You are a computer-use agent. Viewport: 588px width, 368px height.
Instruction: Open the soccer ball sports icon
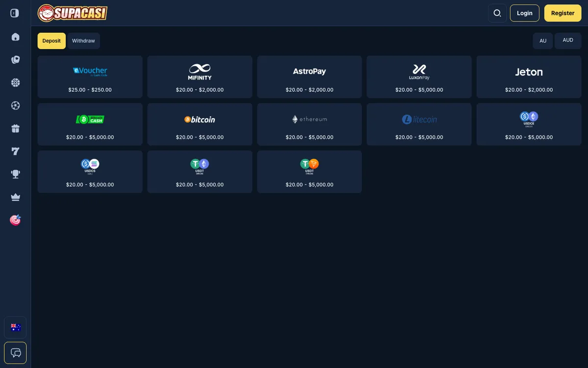click(x=15, y=105)
